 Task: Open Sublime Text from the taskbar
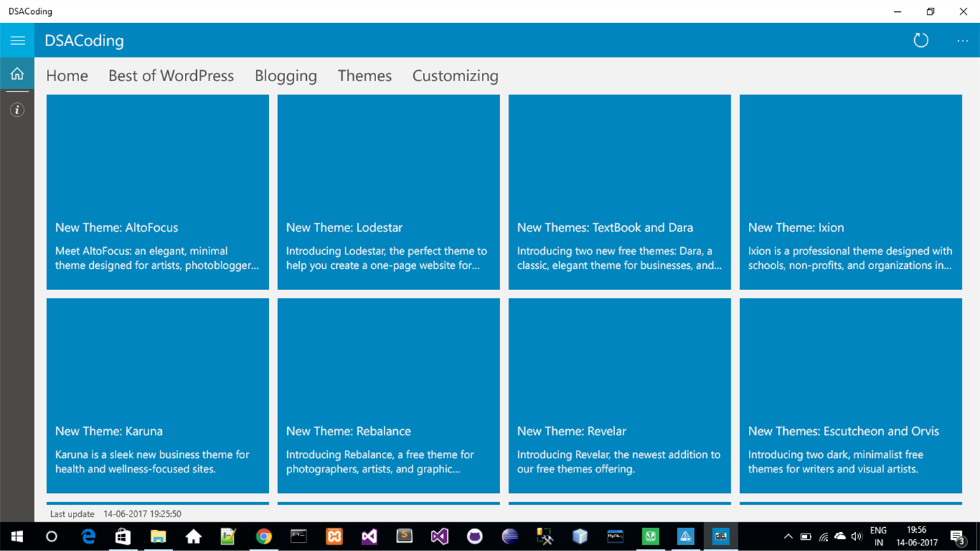[404, 536]
